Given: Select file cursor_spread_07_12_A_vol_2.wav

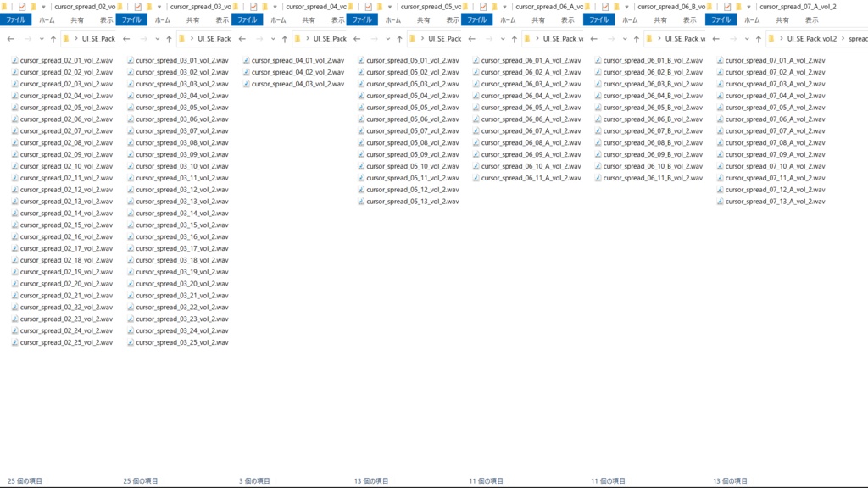Looking at the screenshot, I should [x=771, y=190].
